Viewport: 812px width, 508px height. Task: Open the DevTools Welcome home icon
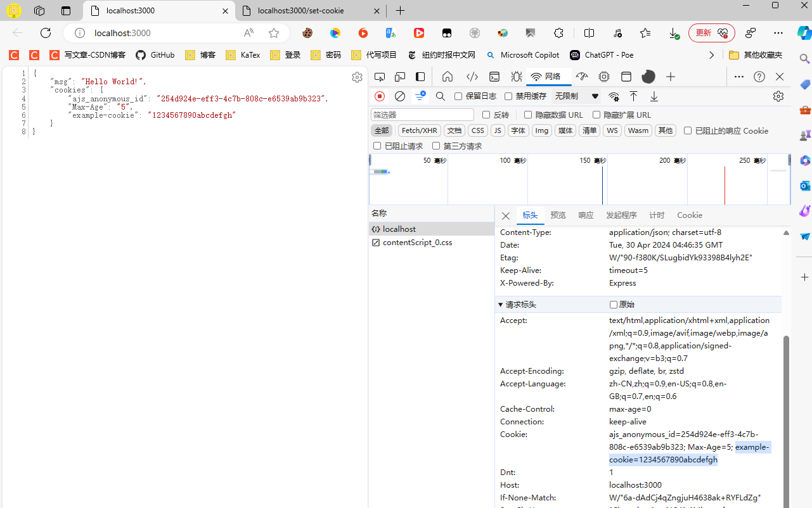tap(448, 77)
